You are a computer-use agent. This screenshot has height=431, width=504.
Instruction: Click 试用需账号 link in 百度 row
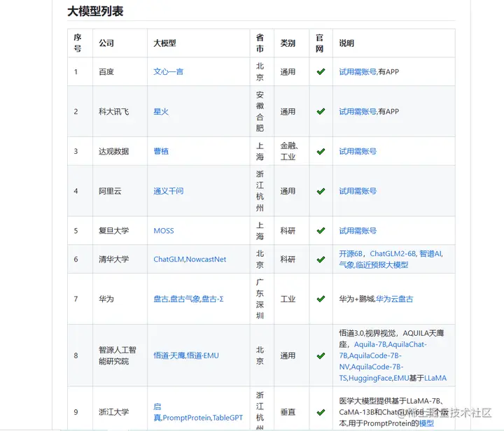pyautogui.click(x=358, y=71)
